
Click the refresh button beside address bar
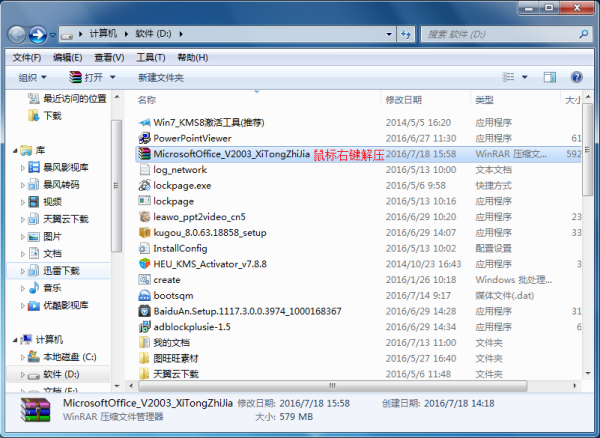406,34
